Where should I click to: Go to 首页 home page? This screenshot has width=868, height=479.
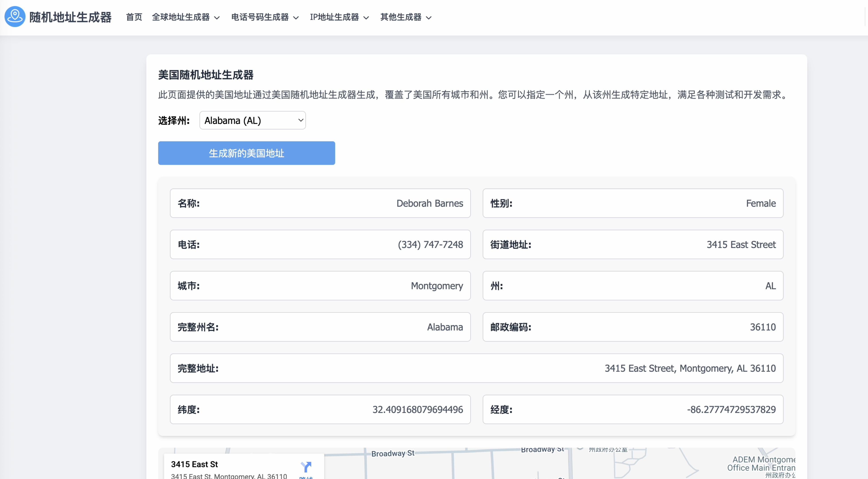pos(134,17)
